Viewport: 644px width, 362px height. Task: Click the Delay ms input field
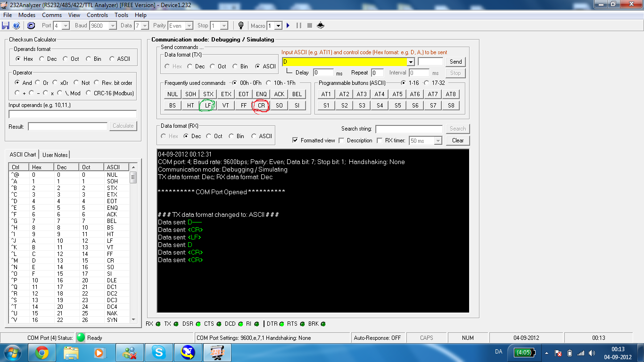point(323,73)
